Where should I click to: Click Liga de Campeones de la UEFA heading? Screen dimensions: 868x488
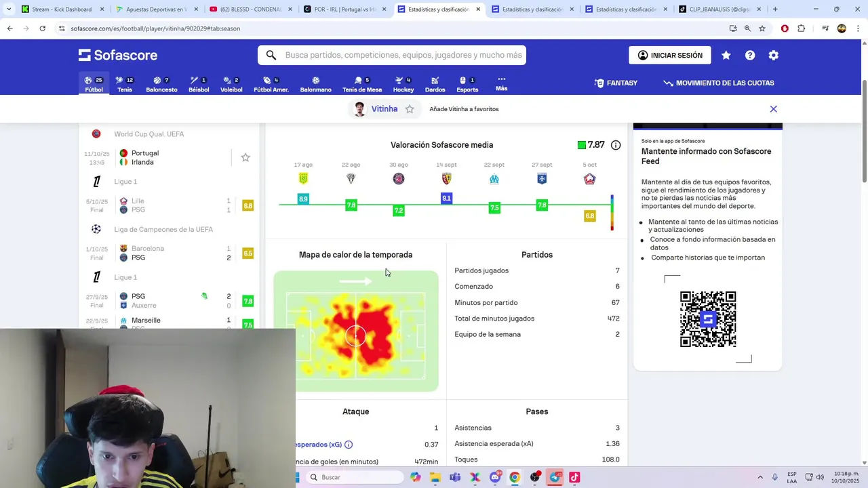click(163, 230)
